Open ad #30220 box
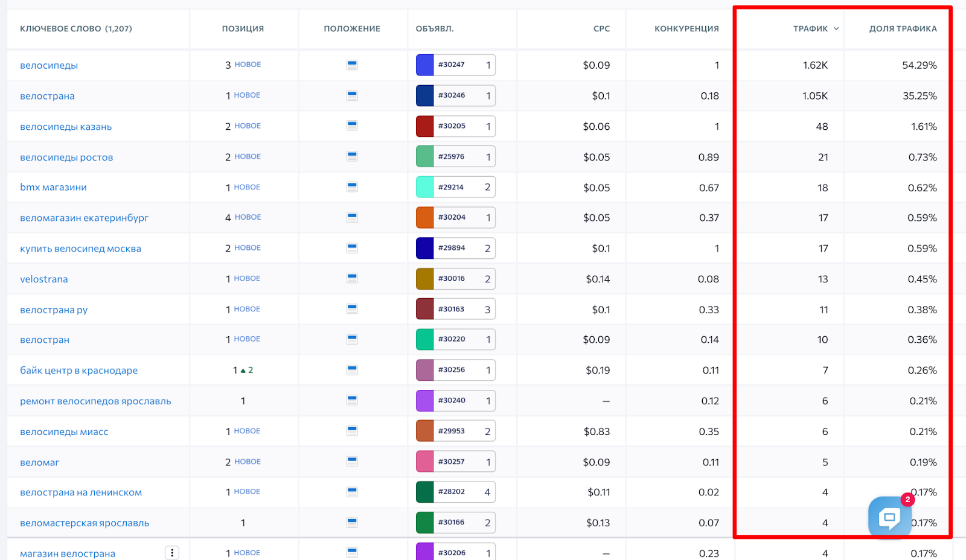The image size is (966, 560). pos(456,339)
